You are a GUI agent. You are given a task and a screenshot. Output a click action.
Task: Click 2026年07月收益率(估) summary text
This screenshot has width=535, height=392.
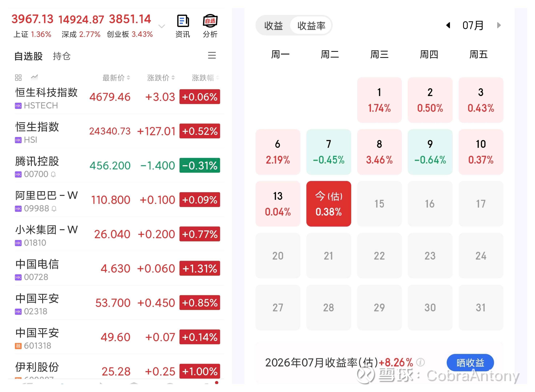coord(322,362)
